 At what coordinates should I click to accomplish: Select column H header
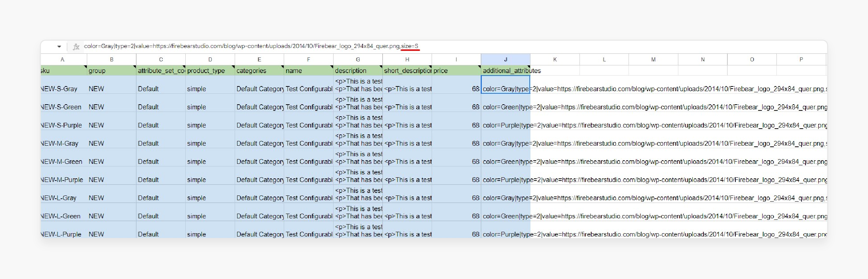(407, 60)
